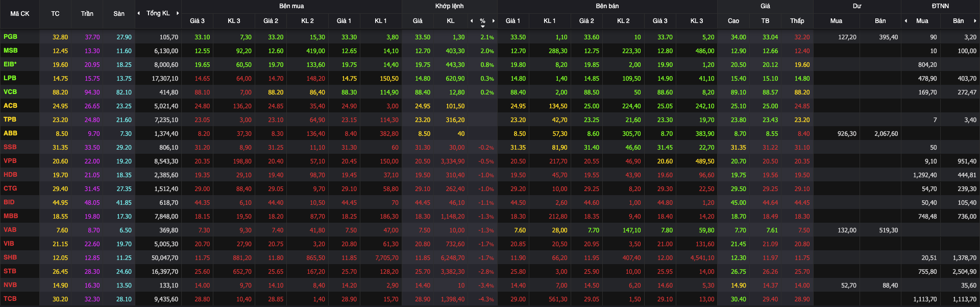Select the LPB stock symbol
The height and width of the screenshot is (307, 980).
click(x=10, y=78)
